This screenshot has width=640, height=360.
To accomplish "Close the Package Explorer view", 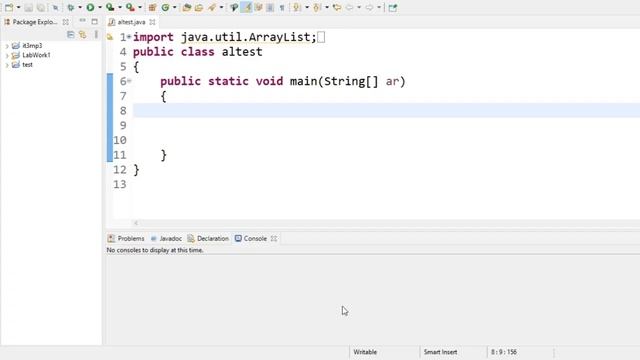I will pos(66,22).
